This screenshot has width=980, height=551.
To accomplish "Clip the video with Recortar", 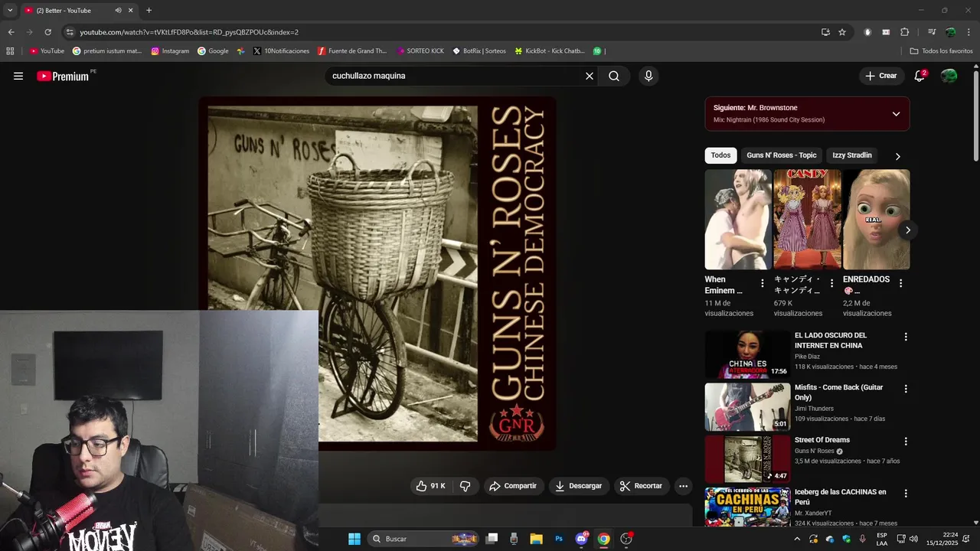I will 641,486.
